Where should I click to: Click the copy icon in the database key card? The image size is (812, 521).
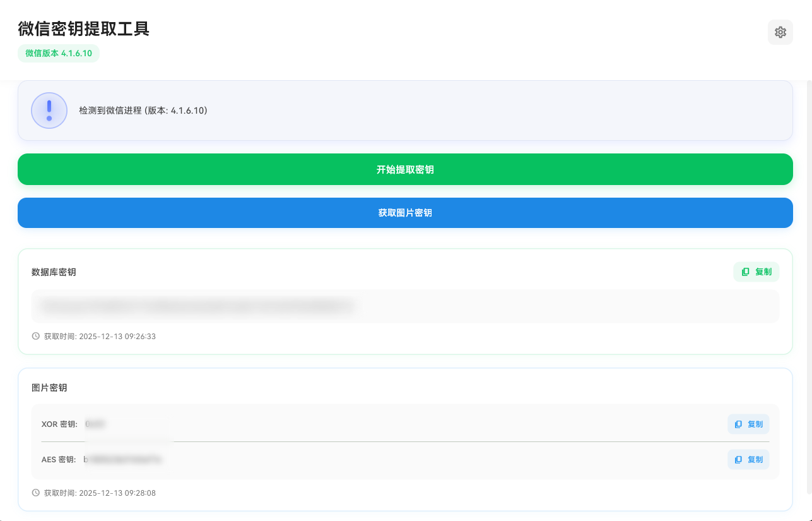(x=746, y=272)
